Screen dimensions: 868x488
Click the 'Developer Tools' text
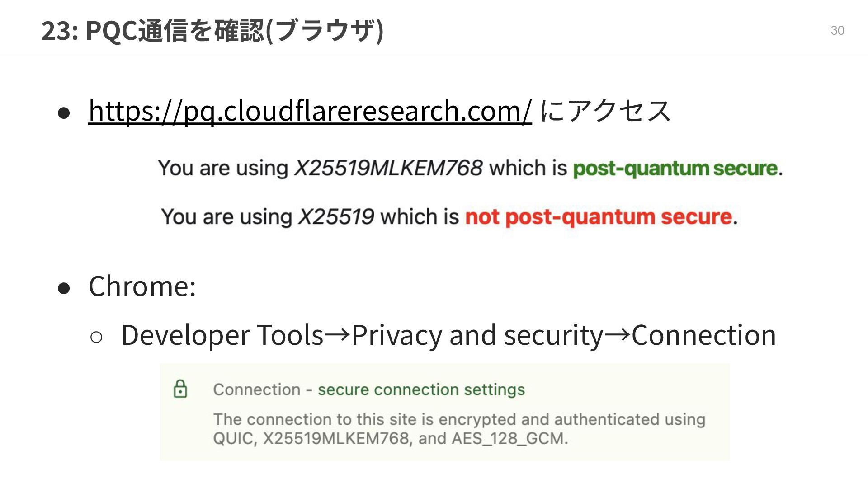click(222, 335)
